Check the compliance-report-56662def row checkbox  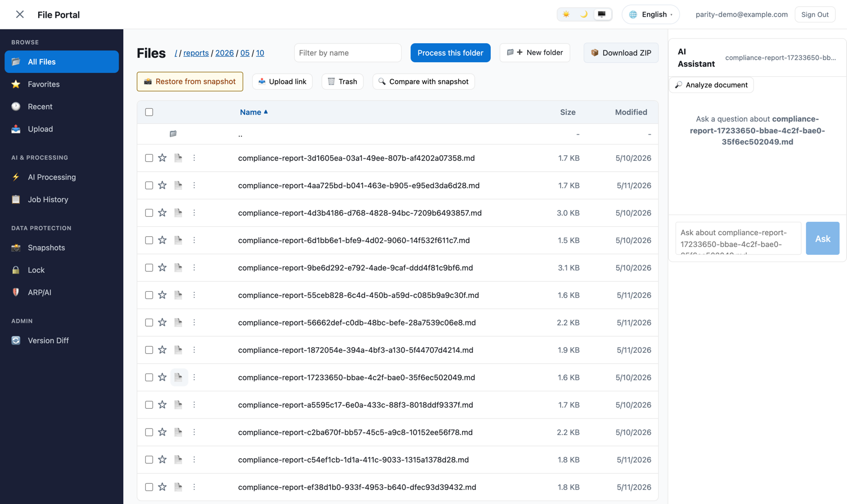tap(149, 323)
